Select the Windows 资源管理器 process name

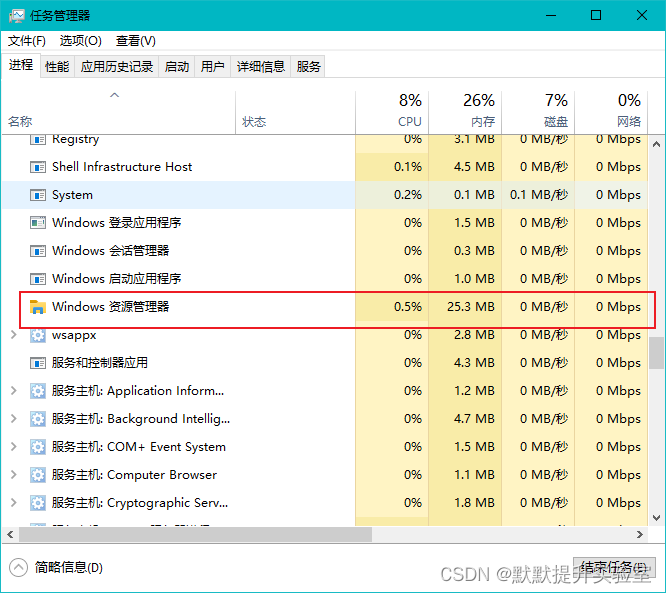(110, 306)
